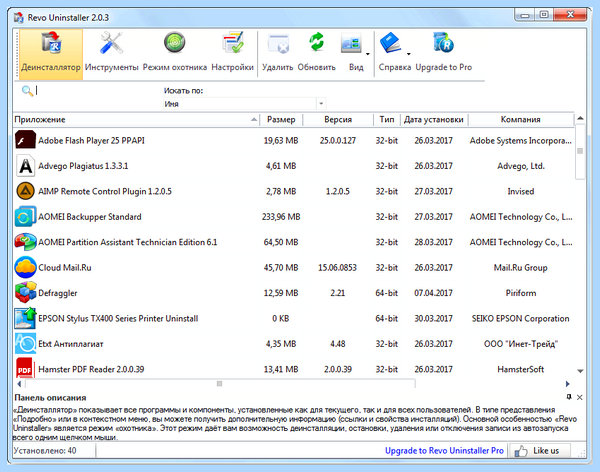
Task: Select EPSON Stylus printer uninstall icon
Action: 25,318
